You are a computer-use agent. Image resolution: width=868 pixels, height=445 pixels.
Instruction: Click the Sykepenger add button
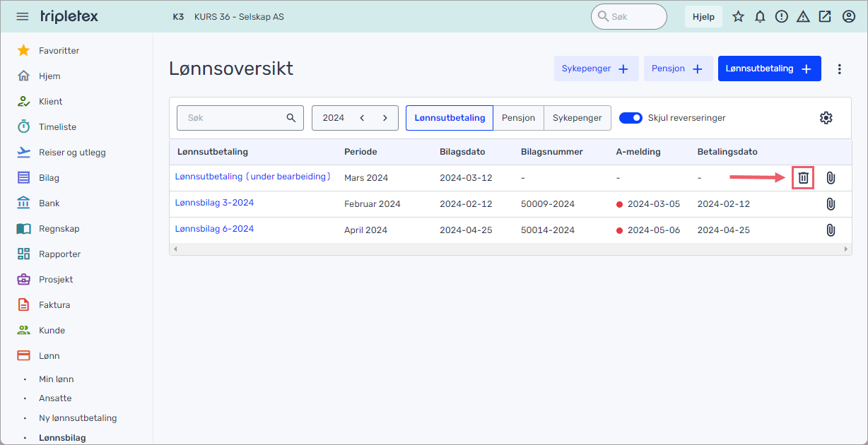click(x=596, y=69)
